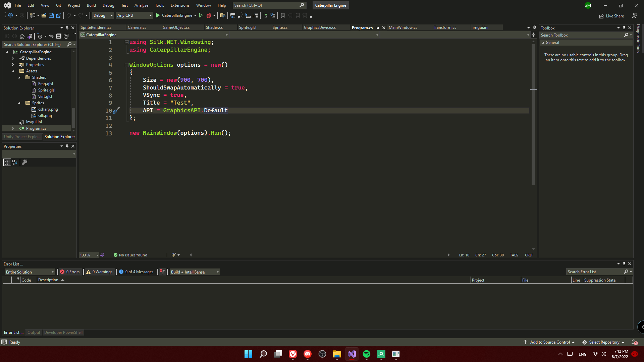644x362 pixels.
Task: Expand the Dependencies tree node
Action: pyautogui.click(x=13, y=58)
